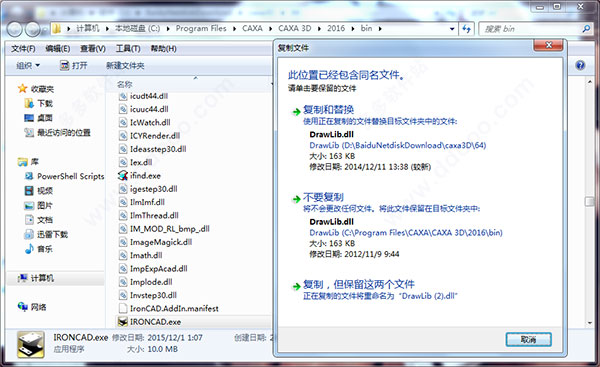Select the 库 libraries icon

(x=23, y=162)
